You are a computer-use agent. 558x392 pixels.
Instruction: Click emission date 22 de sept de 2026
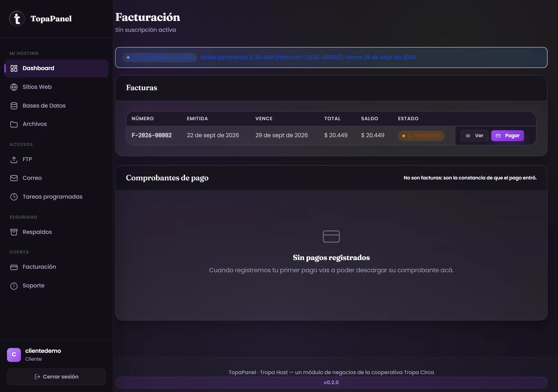click(x=213, y=135)
